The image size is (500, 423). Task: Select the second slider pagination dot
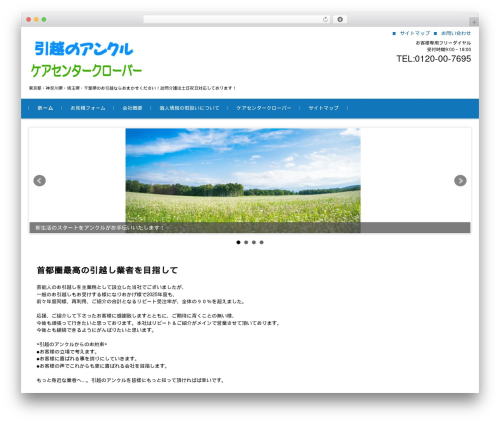[246, 242]
